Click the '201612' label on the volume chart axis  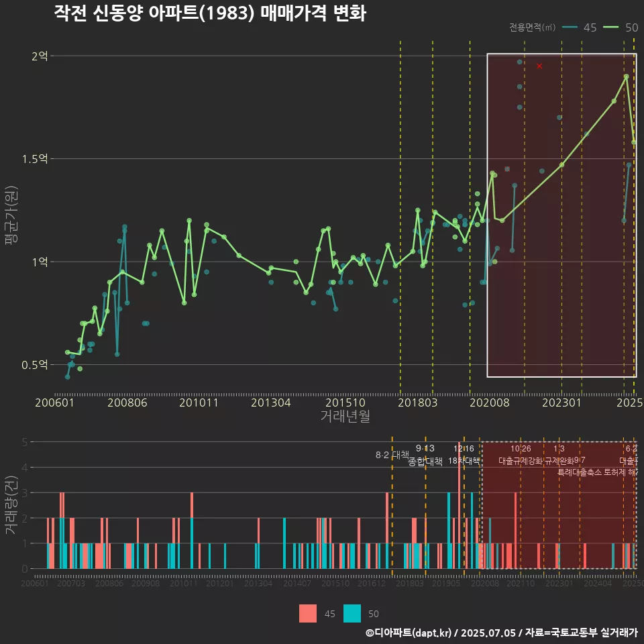tap(371, 583)
